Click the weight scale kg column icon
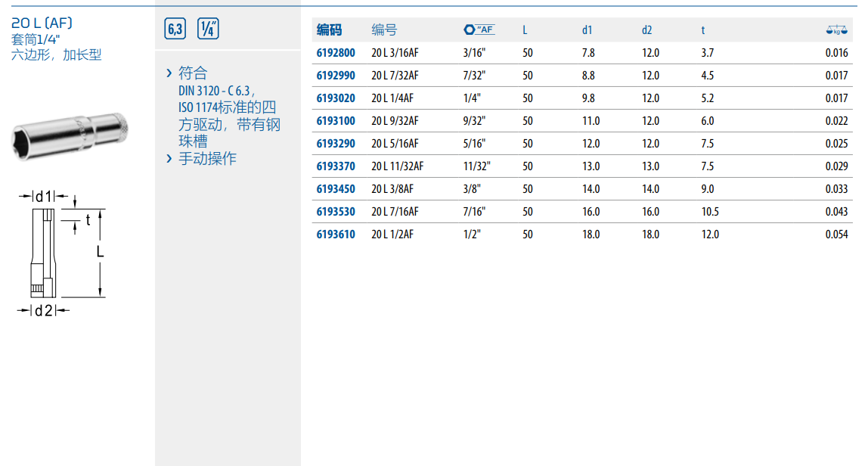This screenshot has height=466, width=868. (x=837, y=30)
